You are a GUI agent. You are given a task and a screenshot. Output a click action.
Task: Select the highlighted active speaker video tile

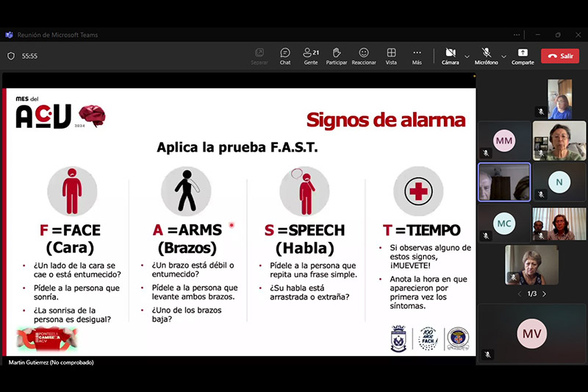pos(504,182)
